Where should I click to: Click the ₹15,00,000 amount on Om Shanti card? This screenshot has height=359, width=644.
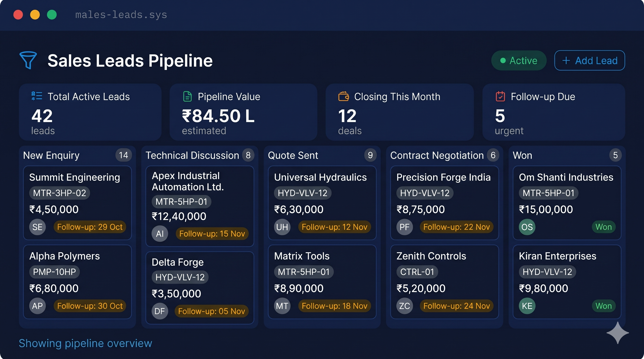546,209
